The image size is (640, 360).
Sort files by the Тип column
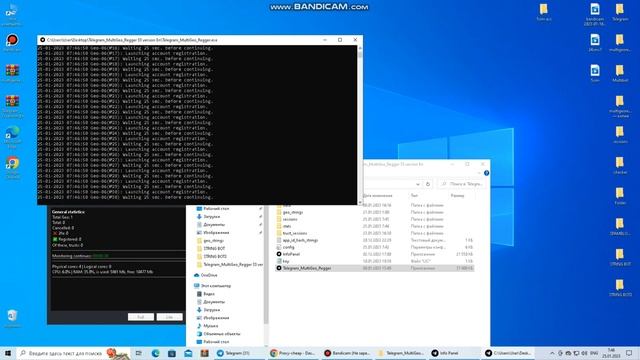coord(414,196)
